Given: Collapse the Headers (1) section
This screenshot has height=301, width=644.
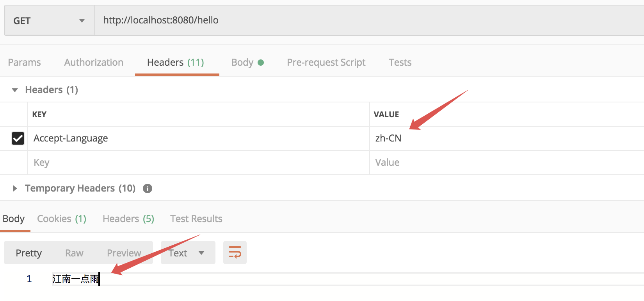Looking at the screenshot, I should [x=15, y=90].
